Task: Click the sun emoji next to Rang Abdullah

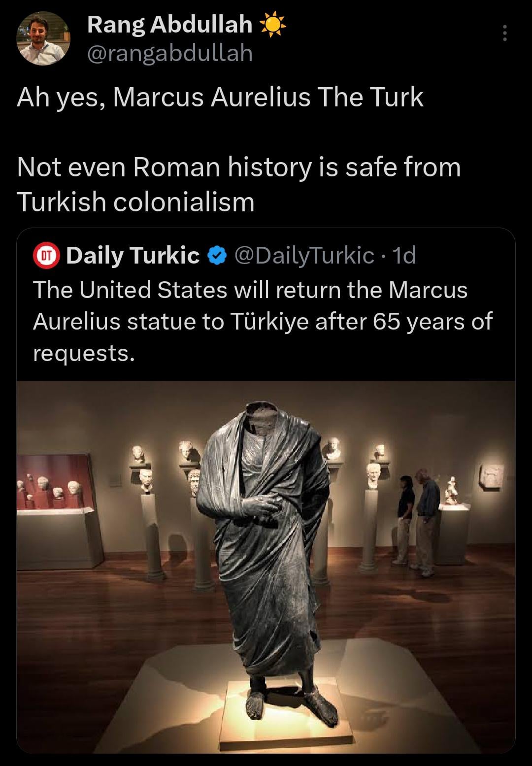Action: 272,26
